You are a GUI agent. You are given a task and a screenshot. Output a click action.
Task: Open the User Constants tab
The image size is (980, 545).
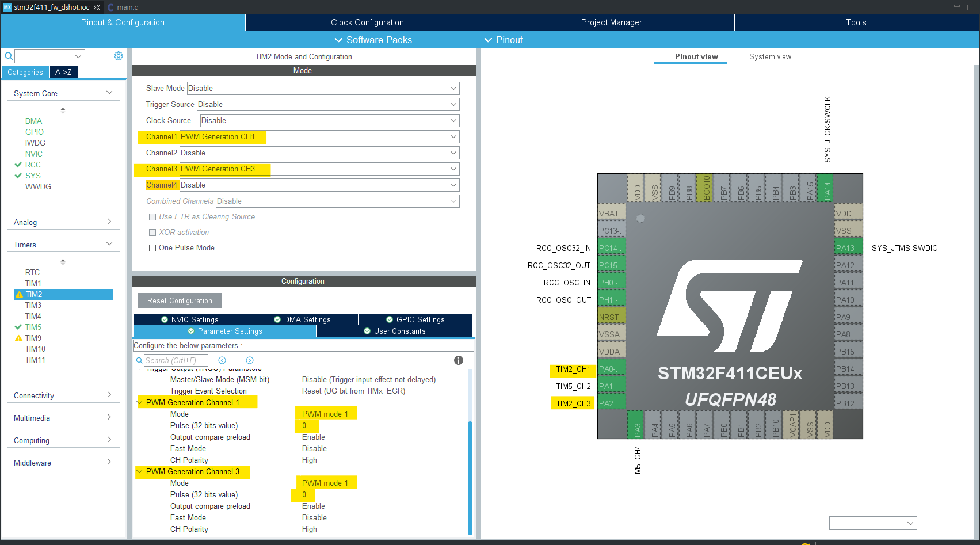click(395, 331)
